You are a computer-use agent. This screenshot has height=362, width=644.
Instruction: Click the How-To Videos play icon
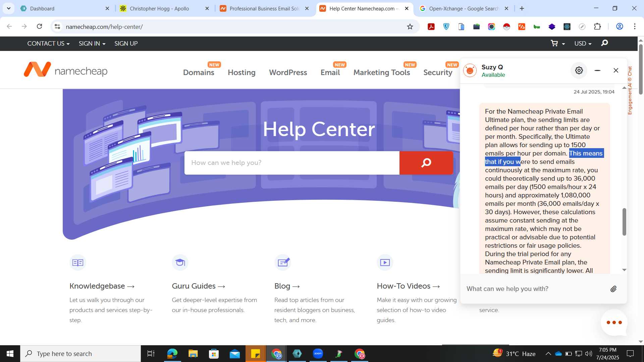[385, 262]
